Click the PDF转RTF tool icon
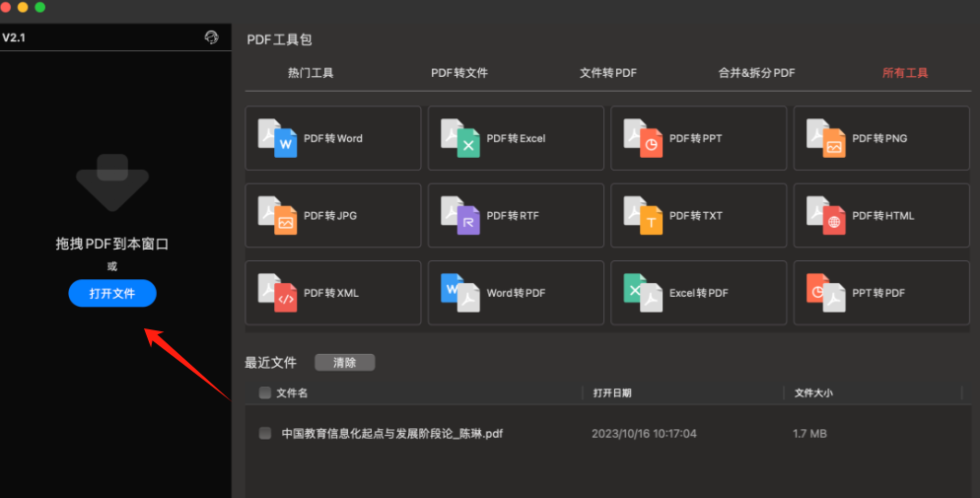Viewport: 980px width, 498px height. (460, 216)
